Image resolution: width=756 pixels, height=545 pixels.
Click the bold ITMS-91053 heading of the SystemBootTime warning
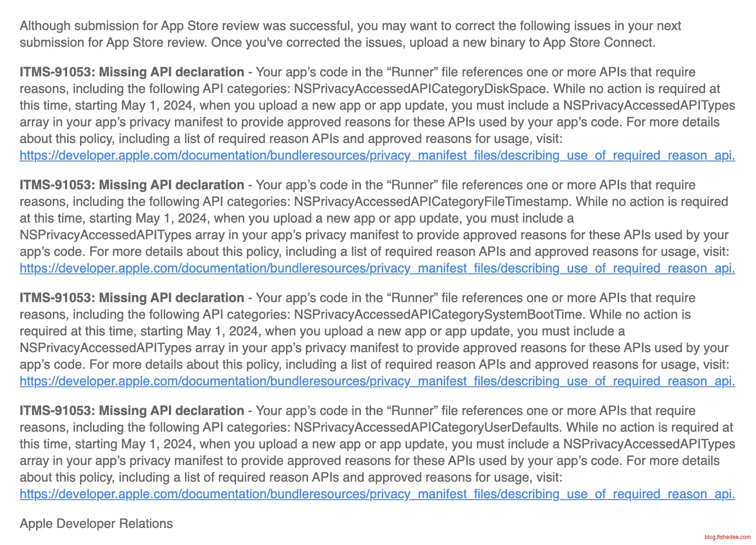point(131,298)
